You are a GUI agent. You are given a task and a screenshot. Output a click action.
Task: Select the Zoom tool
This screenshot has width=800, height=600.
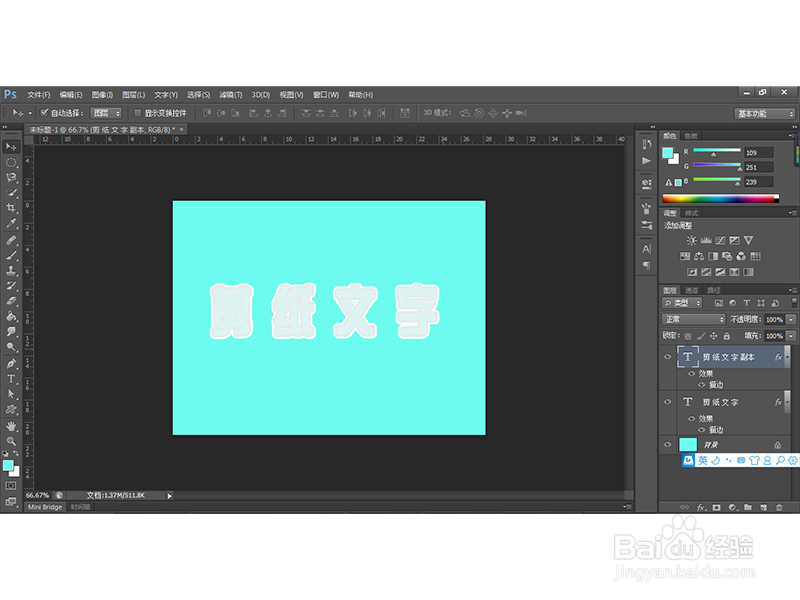point(11,441)
